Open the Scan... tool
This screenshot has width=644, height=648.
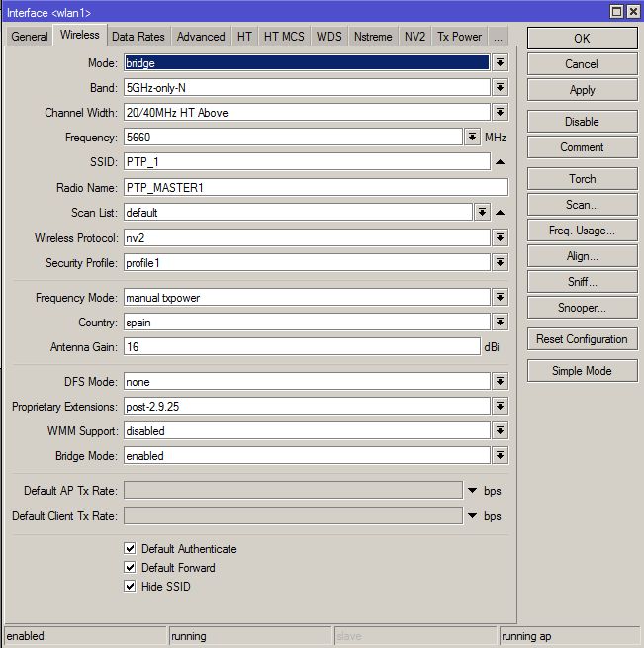(x=582, y=205)
